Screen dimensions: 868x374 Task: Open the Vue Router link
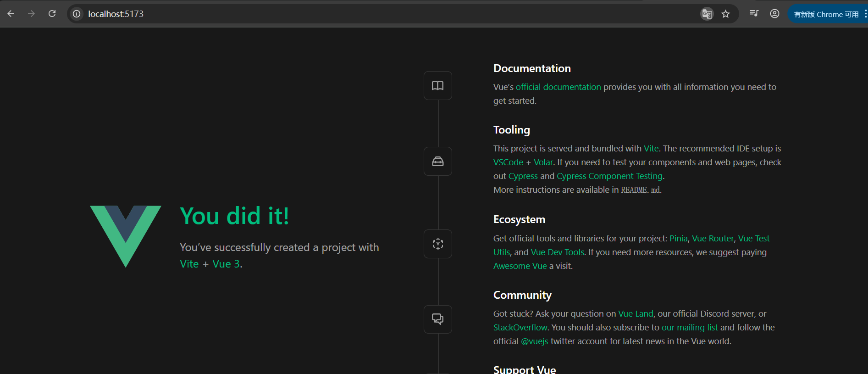(x=713, y=238)
